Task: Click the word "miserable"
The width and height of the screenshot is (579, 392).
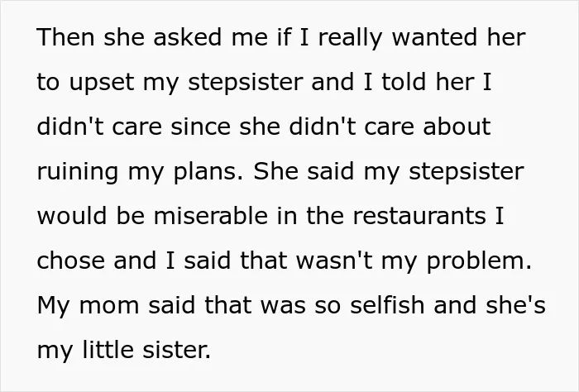Action: pyautogui.click(x=211, y=216)
